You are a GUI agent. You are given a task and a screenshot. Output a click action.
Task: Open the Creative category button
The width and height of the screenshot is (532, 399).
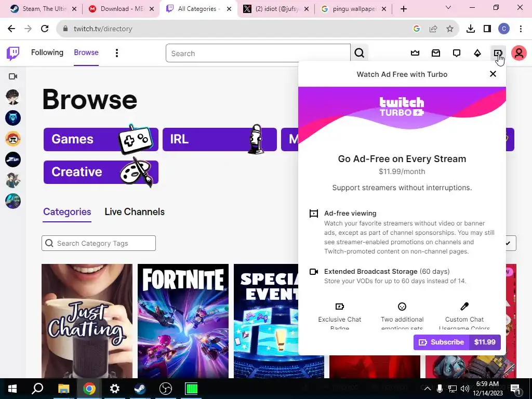click(x=101, y=172)
